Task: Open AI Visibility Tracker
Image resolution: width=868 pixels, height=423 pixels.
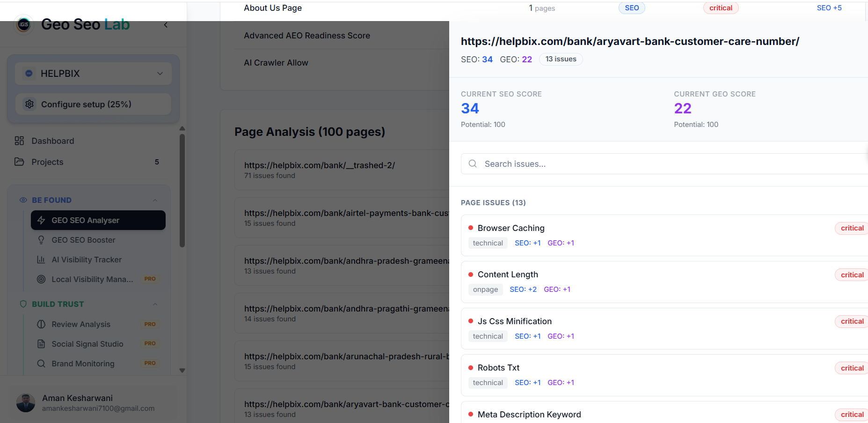Action: (98, 260)
